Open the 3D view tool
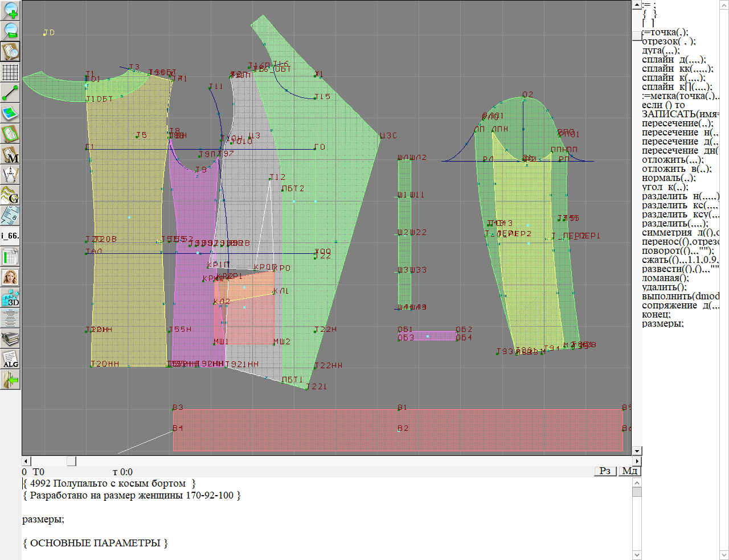This screenshot has height=560, width=729. click(10, 298)
